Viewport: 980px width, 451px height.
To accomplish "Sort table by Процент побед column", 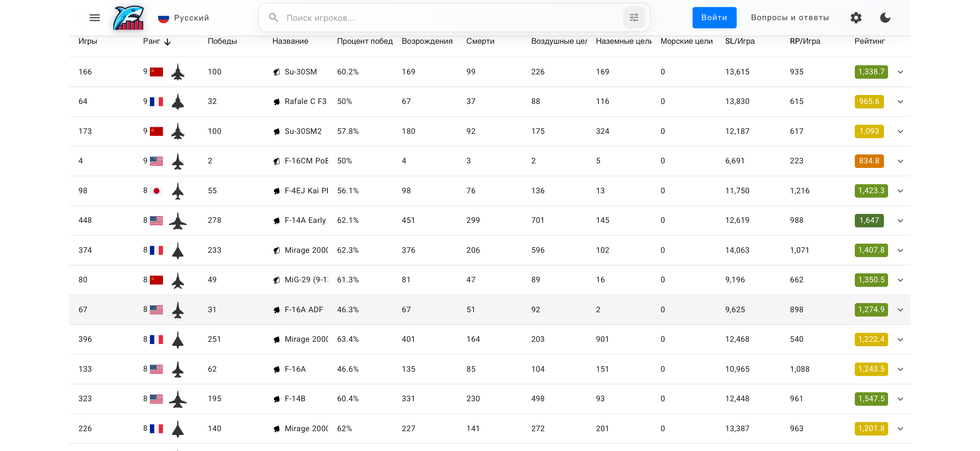I will 365,41.
